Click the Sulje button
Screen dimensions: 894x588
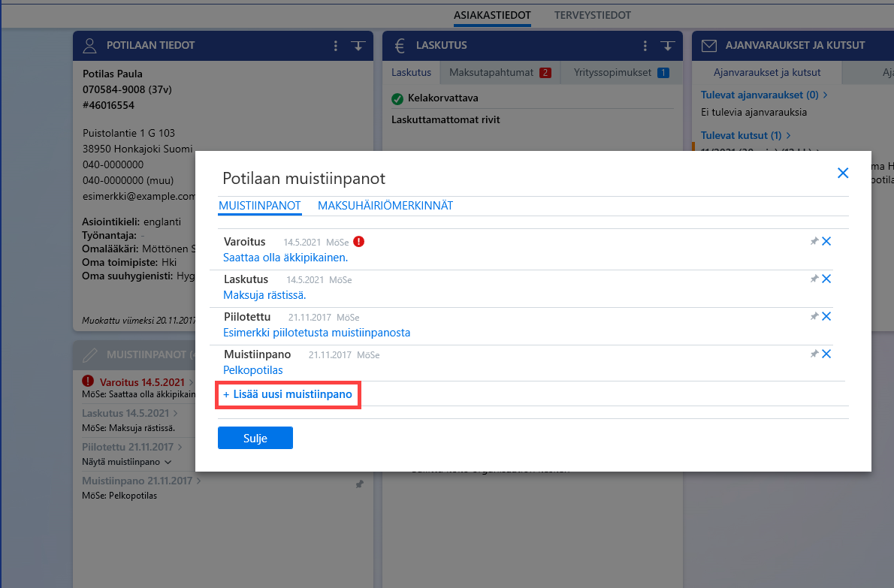pyautogui.click(x=255, y=438)
